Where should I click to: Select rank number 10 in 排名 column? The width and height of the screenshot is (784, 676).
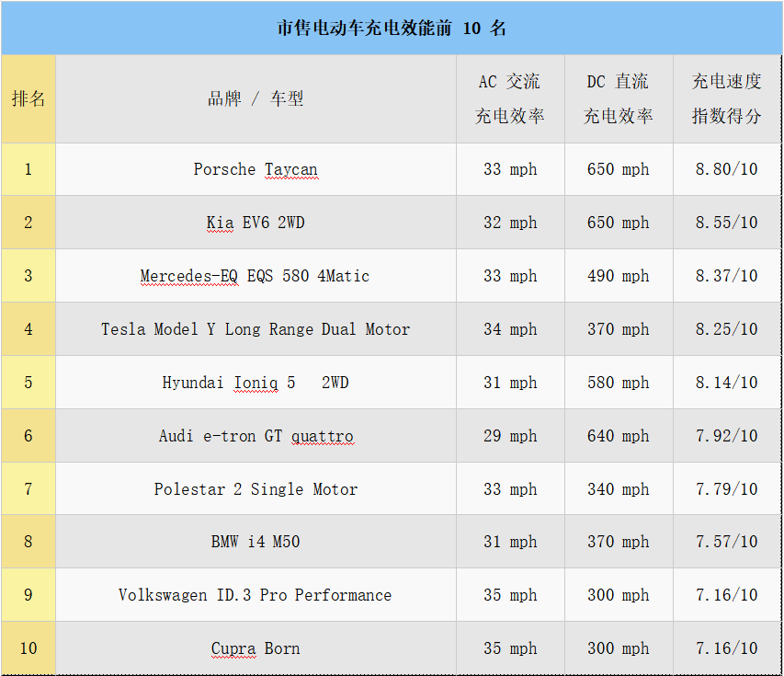coord(28,648)
